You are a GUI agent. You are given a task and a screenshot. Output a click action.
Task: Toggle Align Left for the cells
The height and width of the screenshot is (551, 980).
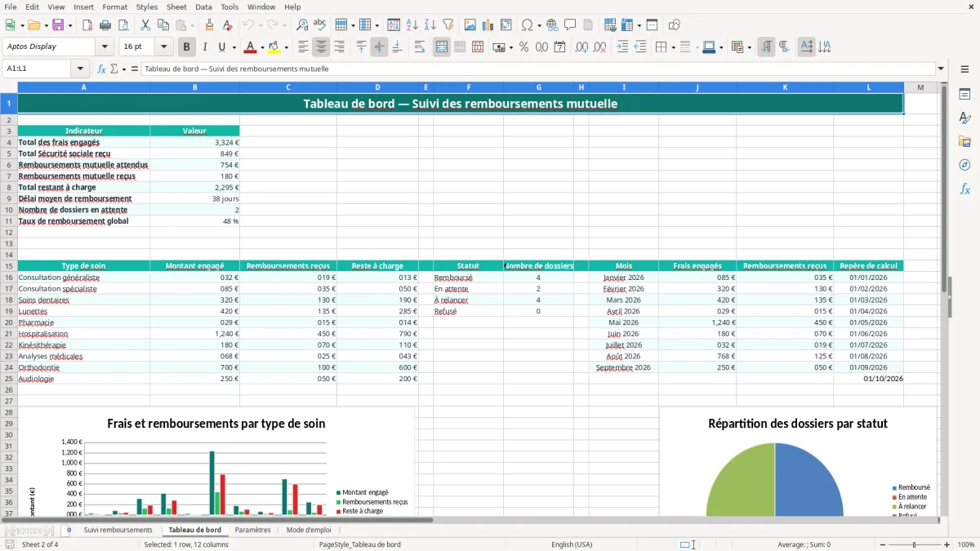click(304, 47)
